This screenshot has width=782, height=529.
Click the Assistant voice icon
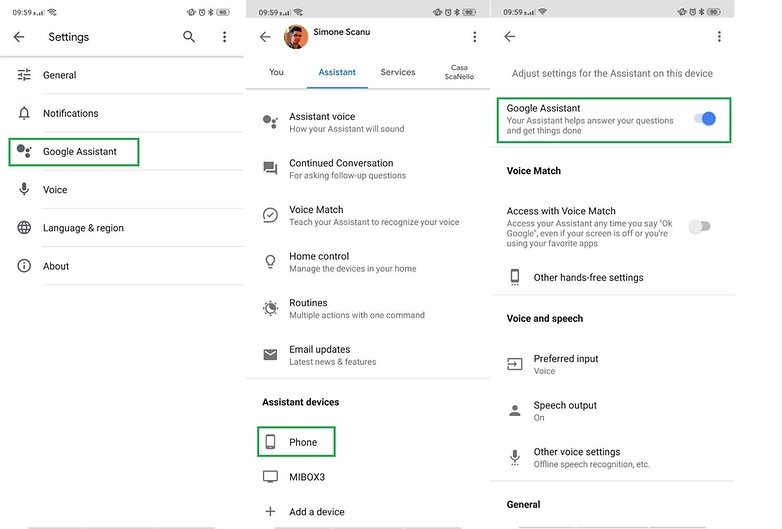click(x=270, y=122)
